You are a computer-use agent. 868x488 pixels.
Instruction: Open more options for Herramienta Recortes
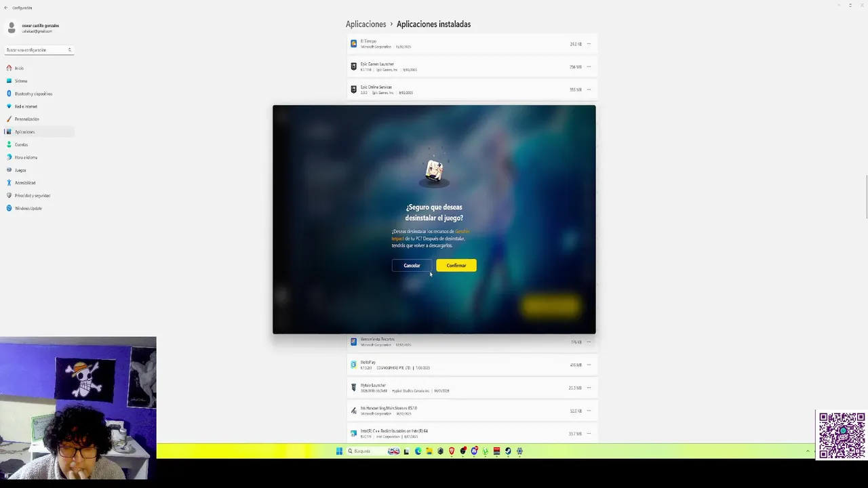tap(589, 342)
